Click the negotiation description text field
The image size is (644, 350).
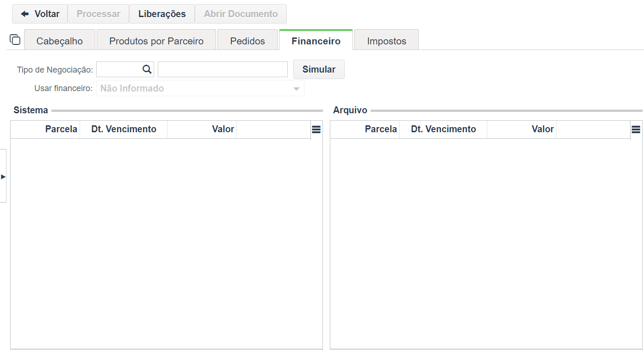pos(223,69)
